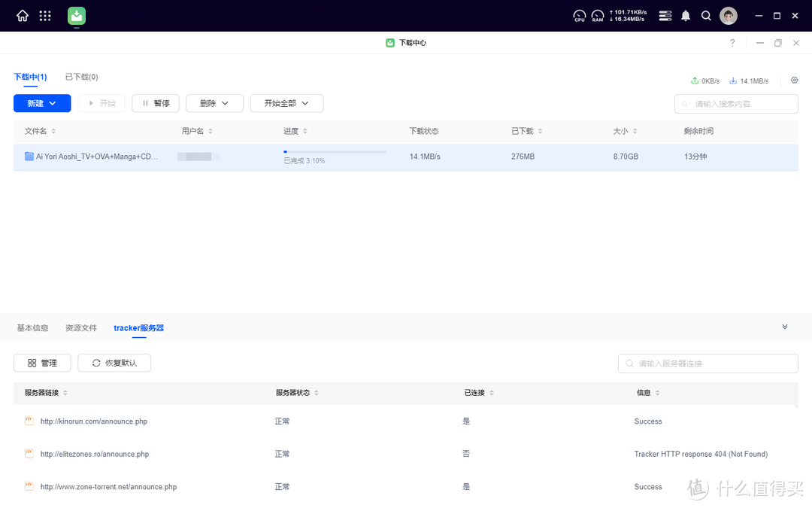Click the help question mark icon
This screenshot has width=812, height=508.
click(x=732, y=43)
